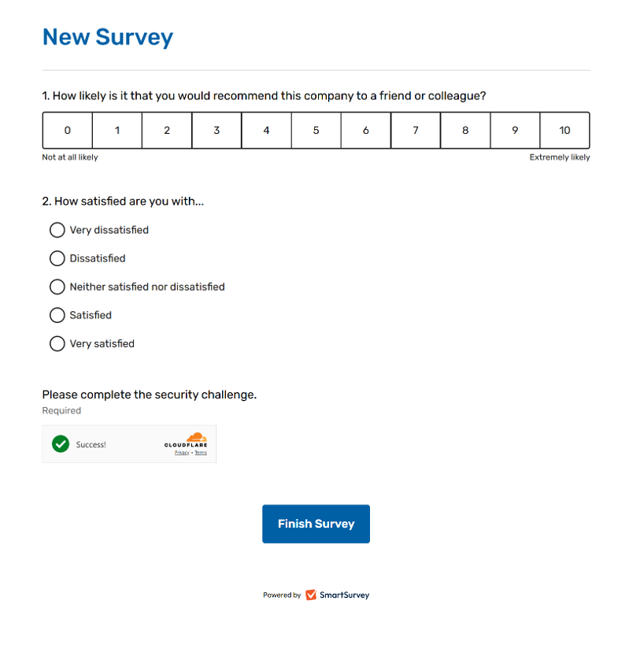The image size is (644, 660).
Task: Pick rating 7 on the recommendation scale
Action: coord(416,131)
